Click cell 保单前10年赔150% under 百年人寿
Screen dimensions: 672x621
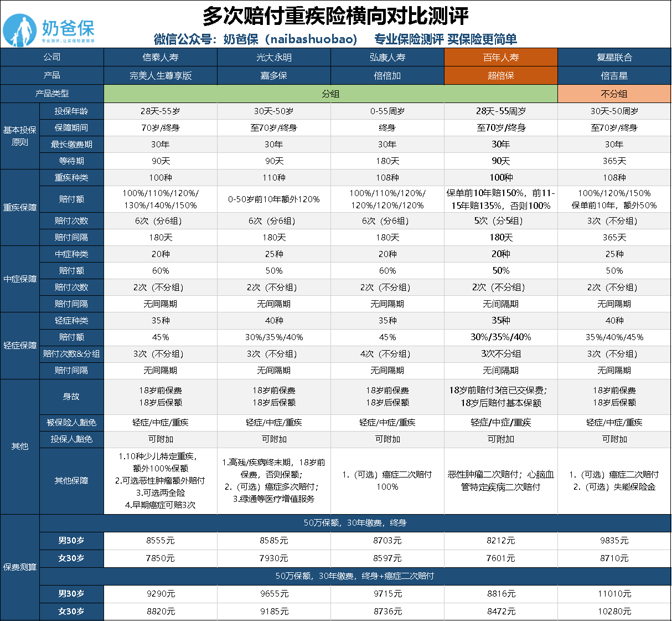[x=501, y=199]
